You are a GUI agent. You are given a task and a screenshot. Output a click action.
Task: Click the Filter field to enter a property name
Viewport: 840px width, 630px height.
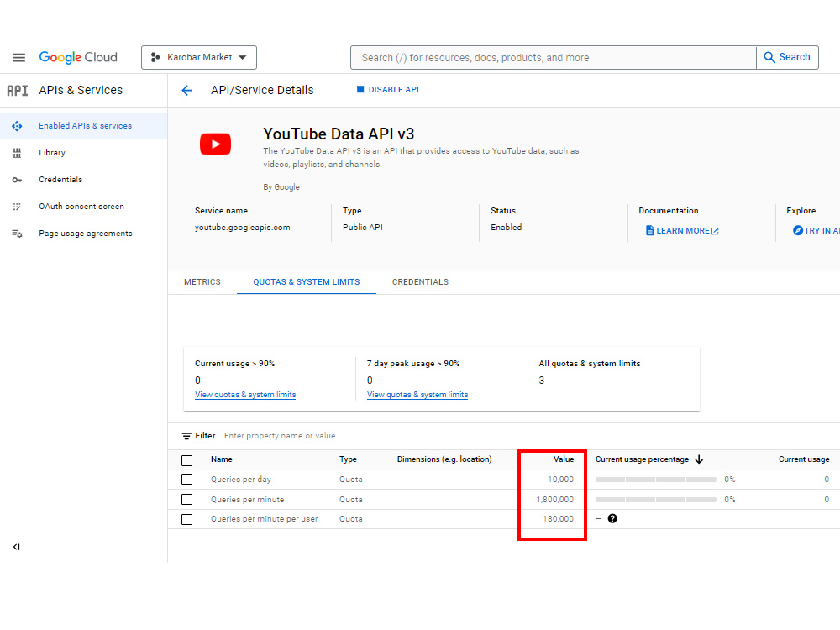tap(277, 435)
